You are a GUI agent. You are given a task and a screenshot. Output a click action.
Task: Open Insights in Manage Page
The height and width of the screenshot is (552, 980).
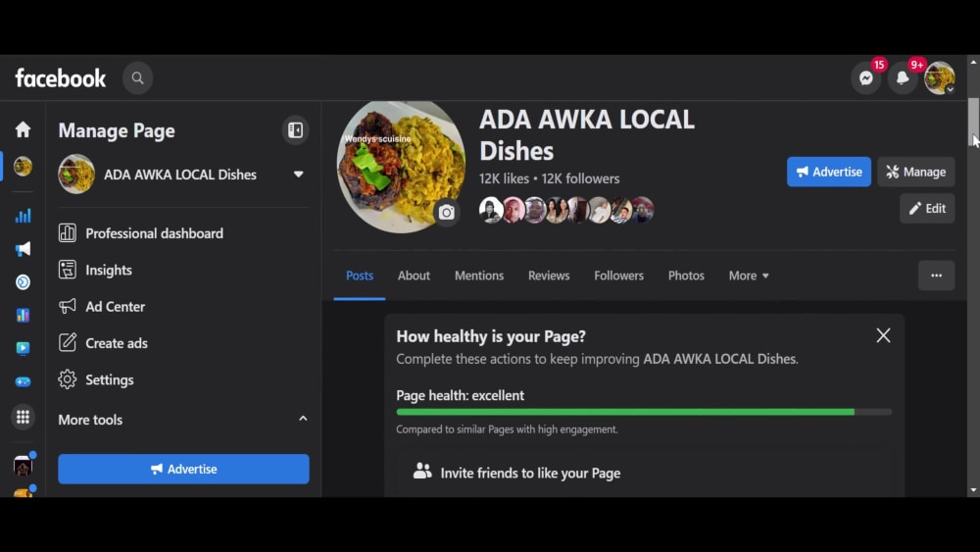[183, 270]
